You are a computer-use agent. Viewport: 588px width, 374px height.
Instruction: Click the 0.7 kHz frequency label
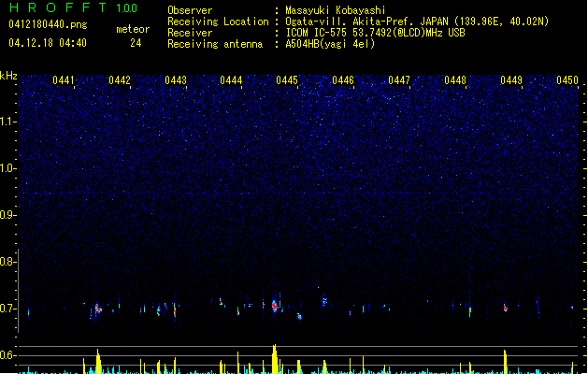pos(7,309)
